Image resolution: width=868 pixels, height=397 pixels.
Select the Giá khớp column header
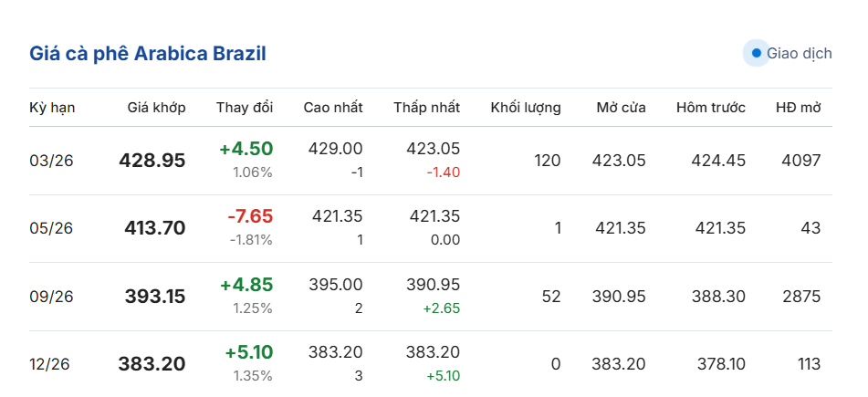pos(156,108)
